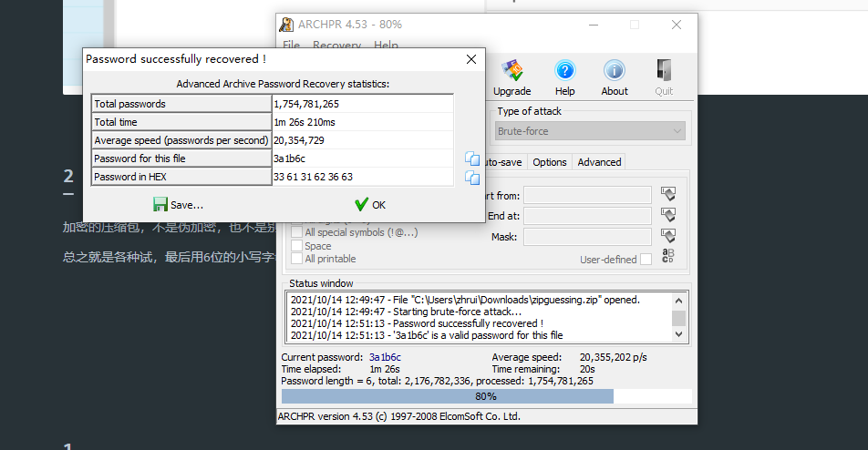Close the Password successfully recovered dialog
Viewport: 868px width, 450px height.
[x=471, y=59]
